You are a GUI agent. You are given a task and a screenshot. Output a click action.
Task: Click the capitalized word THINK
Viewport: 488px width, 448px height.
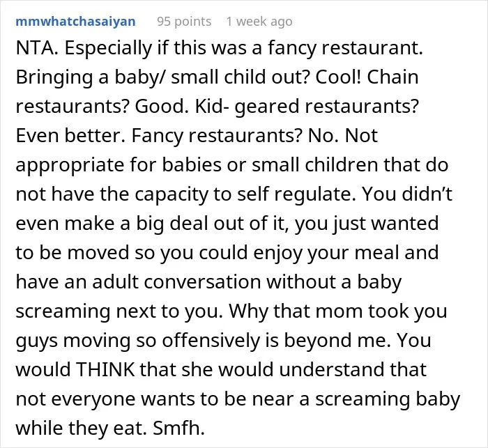point(105,369)
